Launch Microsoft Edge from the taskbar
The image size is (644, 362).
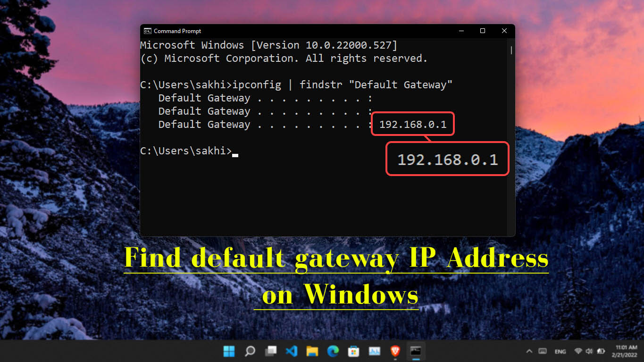[333, 351]
